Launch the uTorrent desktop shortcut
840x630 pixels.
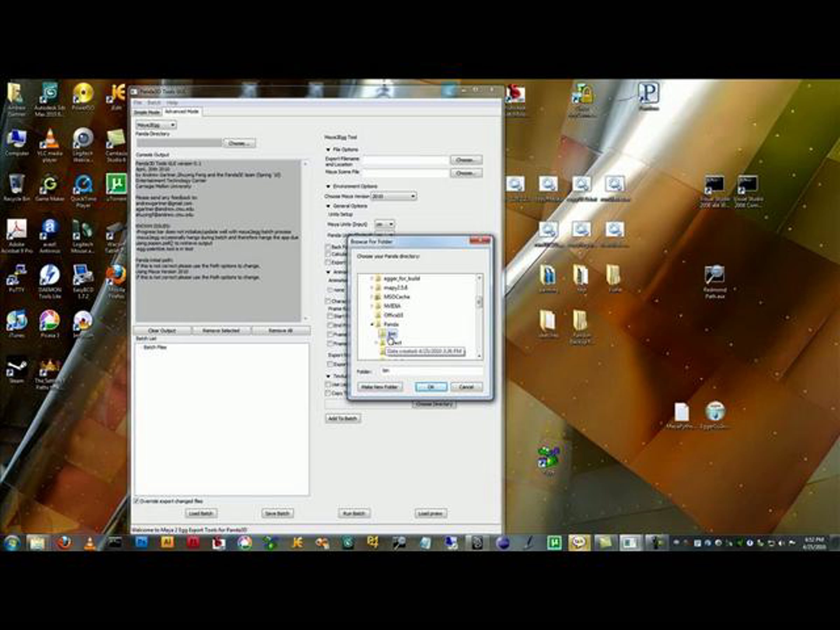tap(116, 187)
